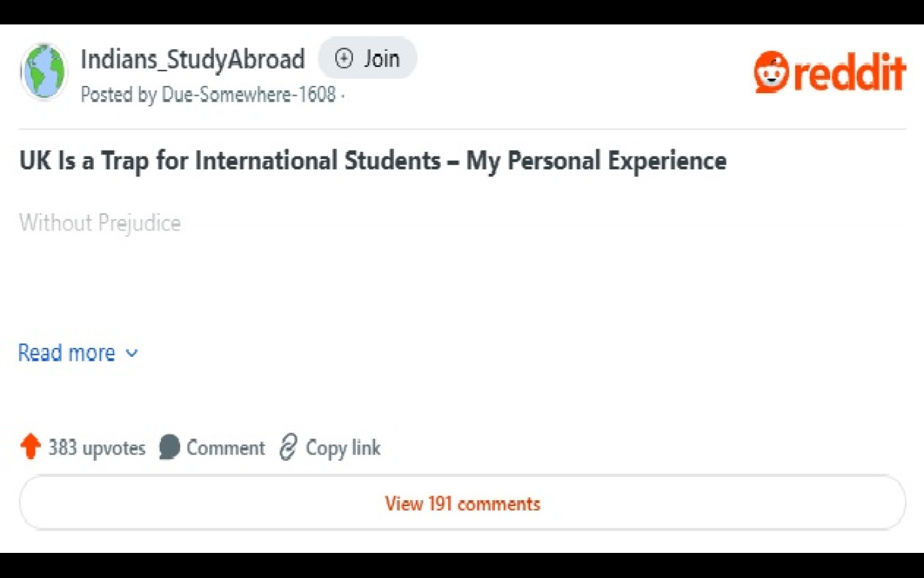Click the chevron next to Read more
Viewport: 924px width, 578px height.
tap(132, 353)
